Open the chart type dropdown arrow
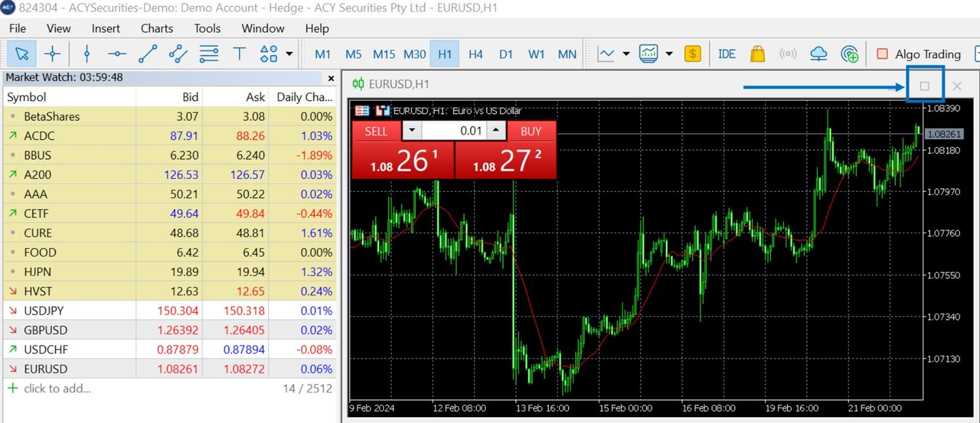The width and height of the screenshot is (980, 423). point(626,54)
